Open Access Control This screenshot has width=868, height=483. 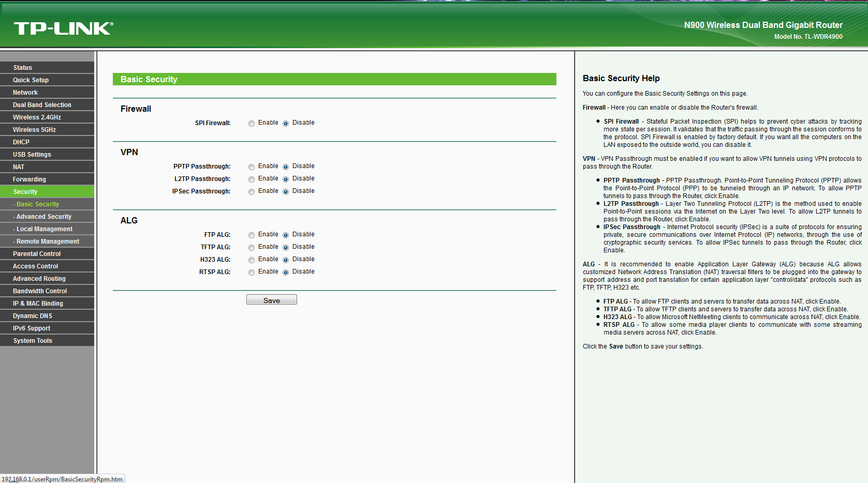point(47,266)
